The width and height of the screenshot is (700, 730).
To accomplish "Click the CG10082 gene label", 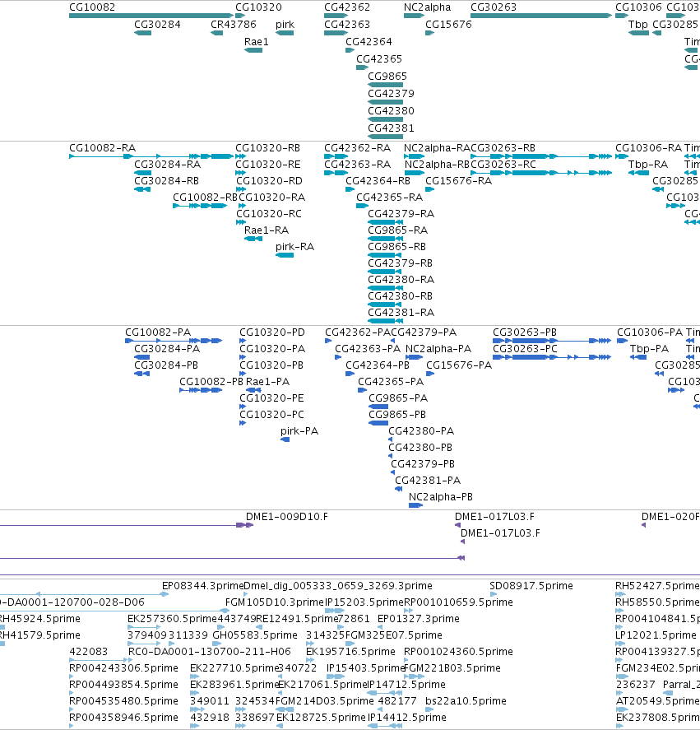I will [x=92, y=7].
